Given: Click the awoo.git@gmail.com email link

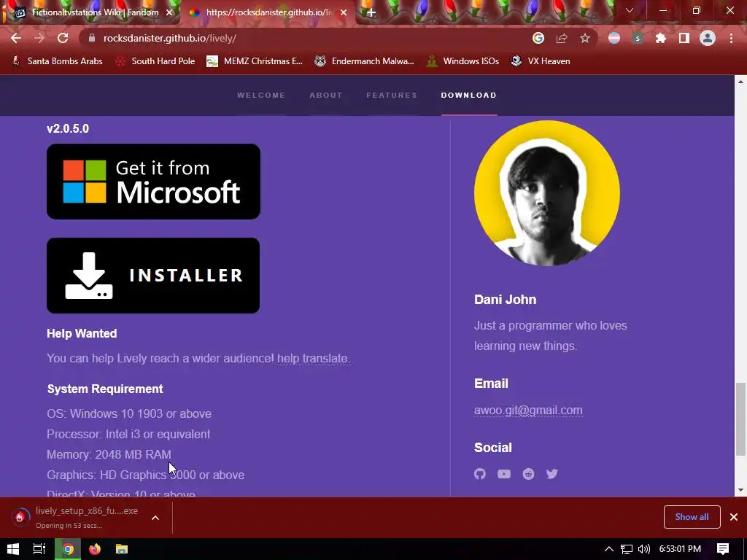Looking at the screenshot, I should tap(528, 410).
